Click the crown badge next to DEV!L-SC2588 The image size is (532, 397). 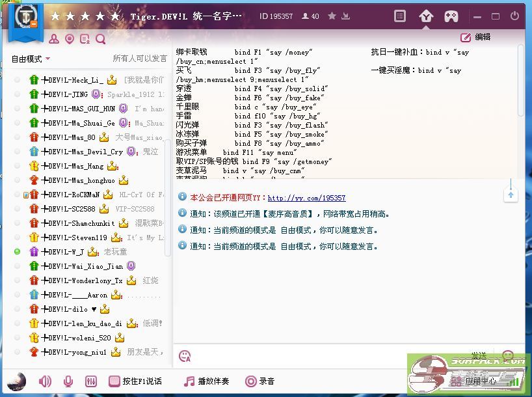[x=104, y=209]
